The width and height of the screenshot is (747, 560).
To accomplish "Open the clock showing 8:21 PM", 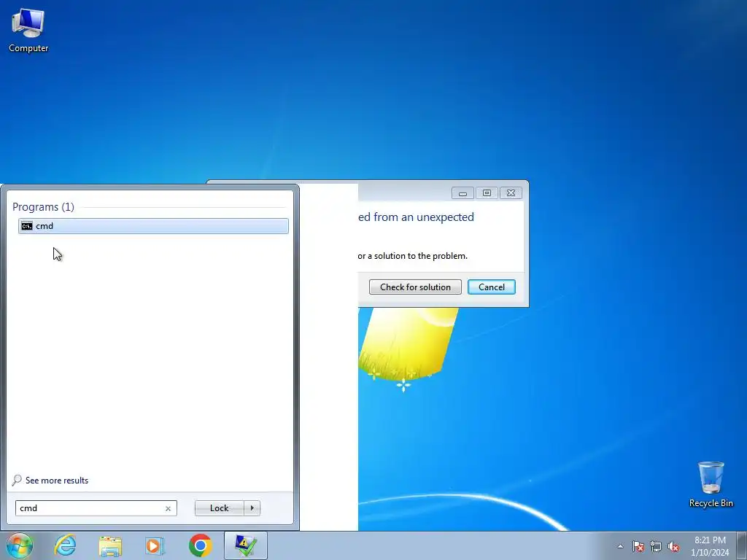I will [710, 545].
